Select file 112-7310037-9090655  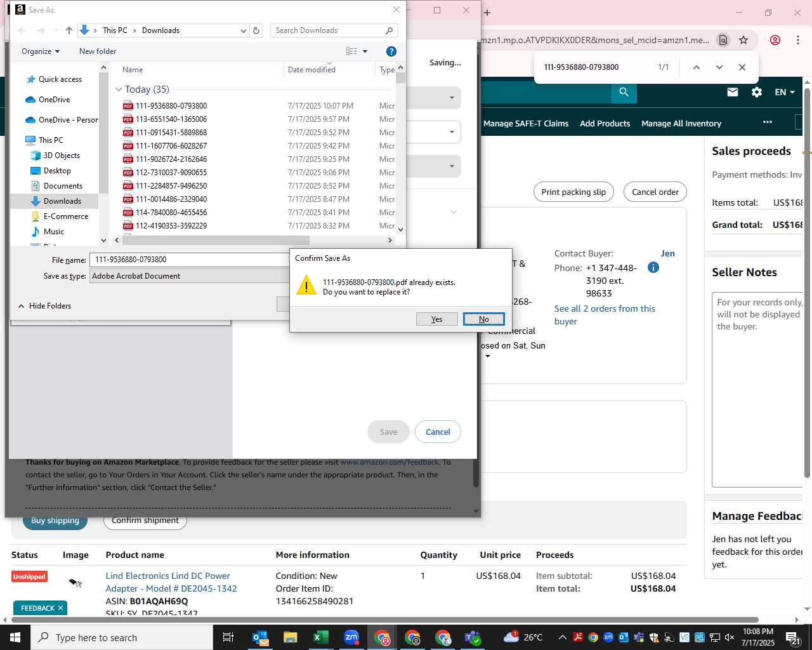tap(171, 173)
